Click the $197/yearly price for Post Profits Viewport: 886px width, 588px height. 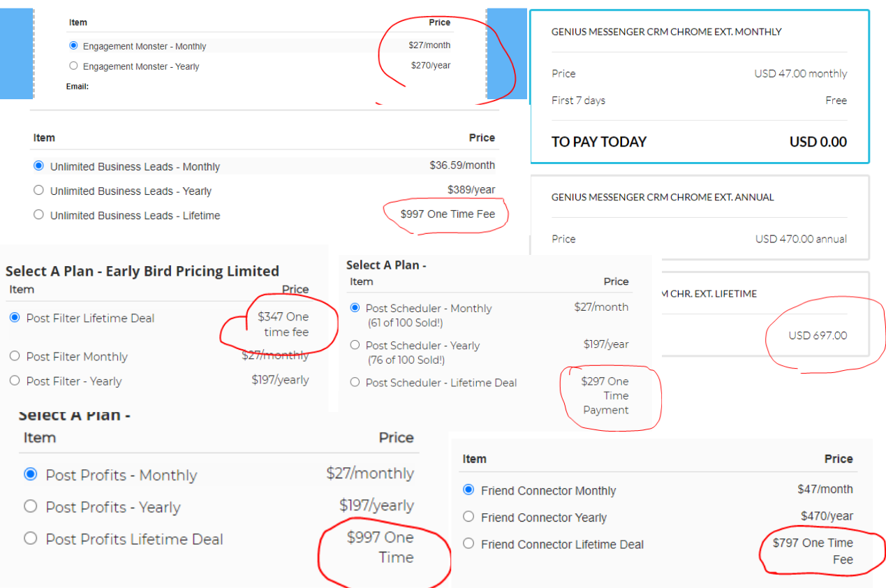(x=377, y=506)
